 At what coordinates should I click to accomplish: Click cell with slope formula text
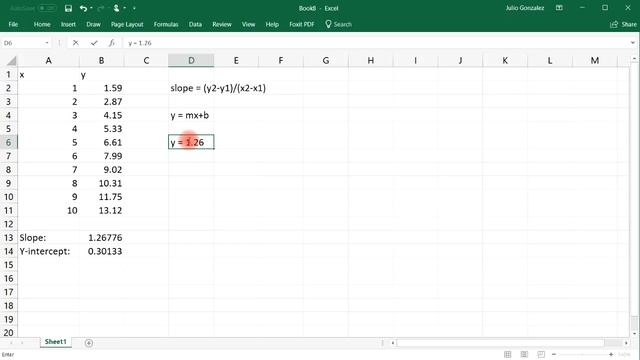click(x=218, y=88)
